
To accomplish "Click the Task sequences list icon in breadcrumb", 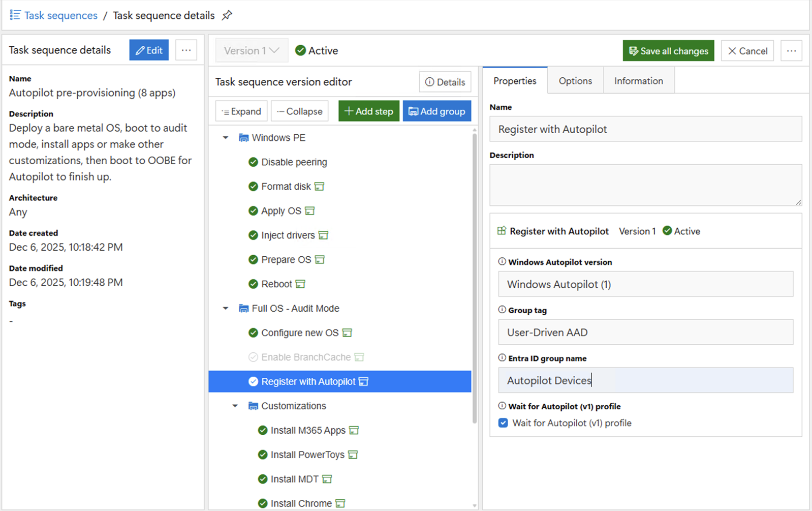I will [x=15, y=15].
